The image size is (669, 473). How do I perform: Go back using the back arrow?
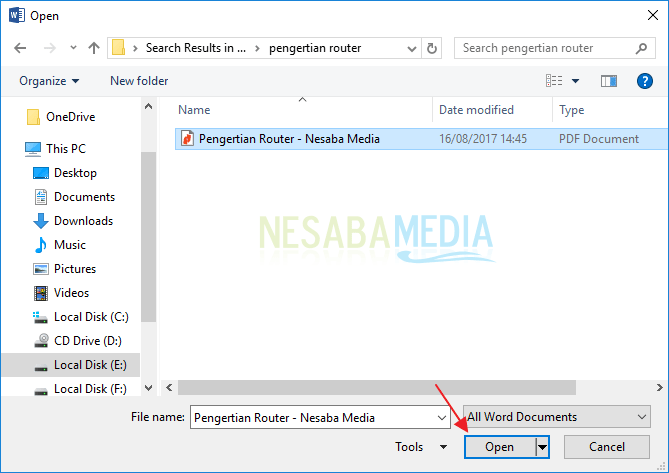pos(20,48)
